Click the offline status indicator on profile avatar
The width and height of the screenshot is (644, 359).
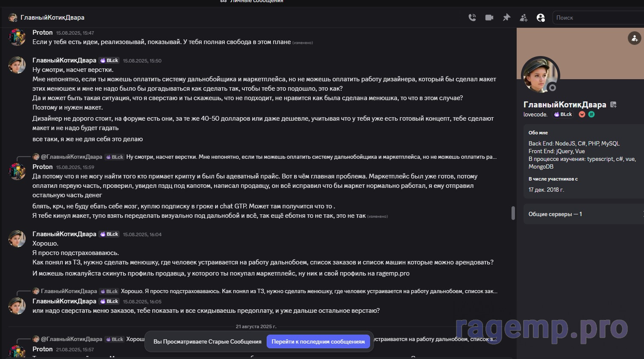click(552, 87)
